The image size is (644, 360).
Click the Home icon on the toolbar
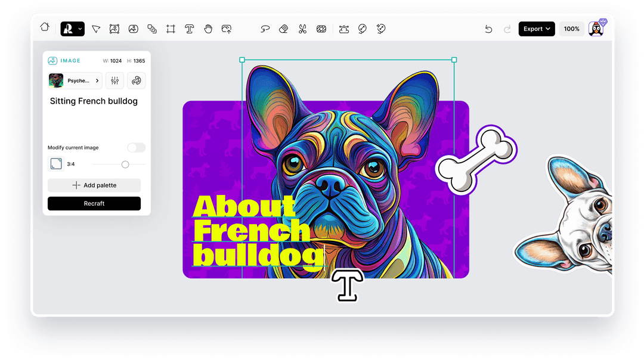45,28
